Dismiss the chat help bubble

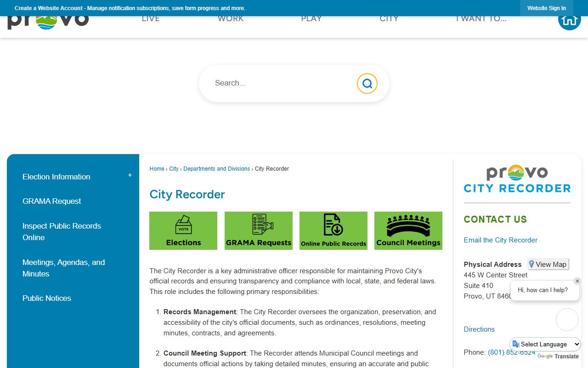coord(577,281)
